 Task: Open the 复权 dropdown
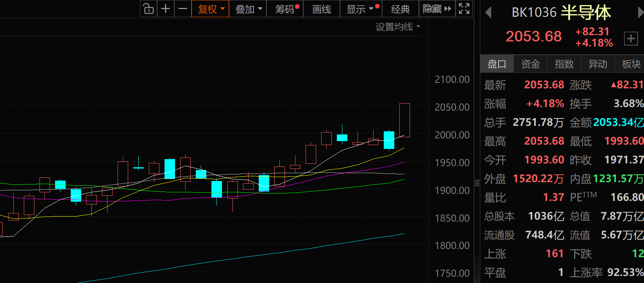pyautogui.click(x=210, y=9)
